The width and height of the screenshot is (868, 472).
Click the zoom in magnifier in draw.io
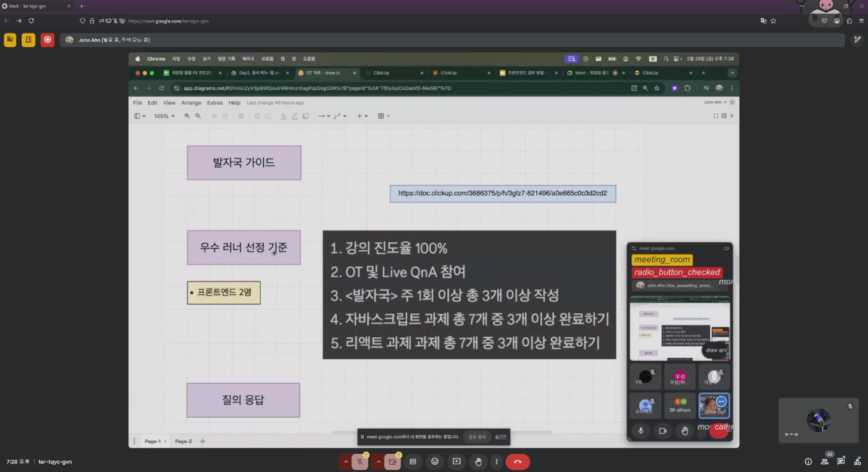(187, 116)
